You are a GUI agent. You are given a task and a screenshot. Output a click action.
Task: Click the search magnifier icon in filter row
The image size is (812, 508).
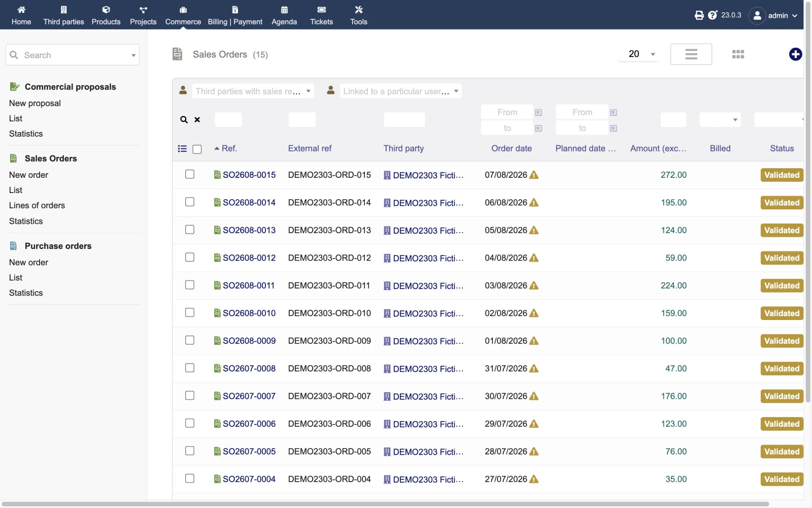[x=184, y=120]
